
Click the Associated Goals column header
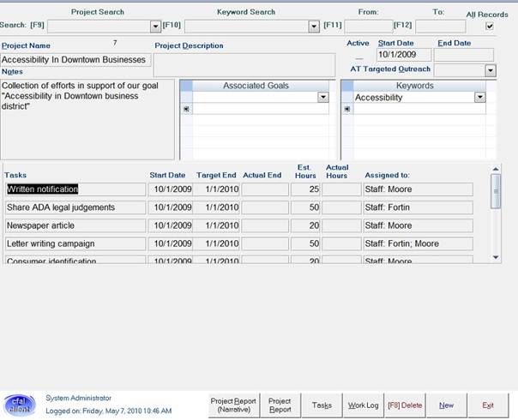pyautogui.click(x=261, y=86)
